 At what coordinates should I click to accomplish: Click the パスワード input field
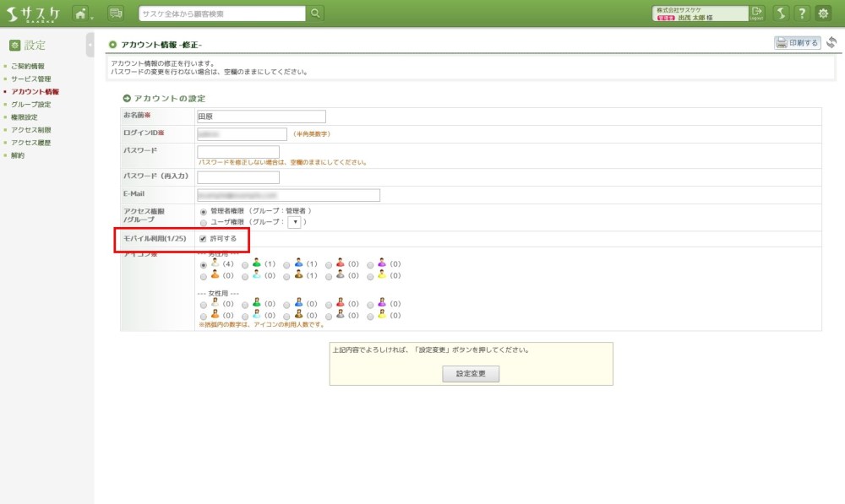238,152
